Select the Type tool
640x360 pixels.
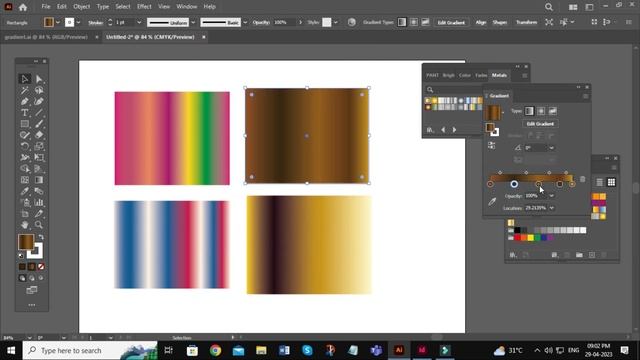[24, 113]
